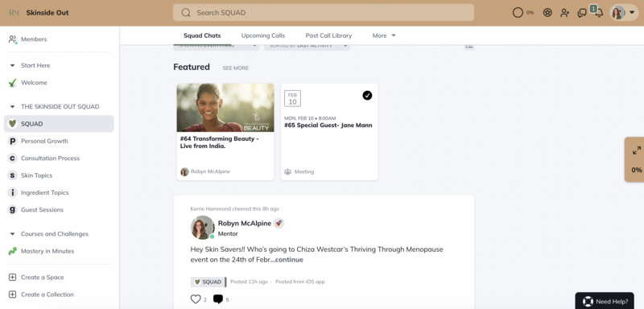644x309 pixels.
Task: Open Robyn McAlpine's profile name in post
Action: click(x=245, y=223)
